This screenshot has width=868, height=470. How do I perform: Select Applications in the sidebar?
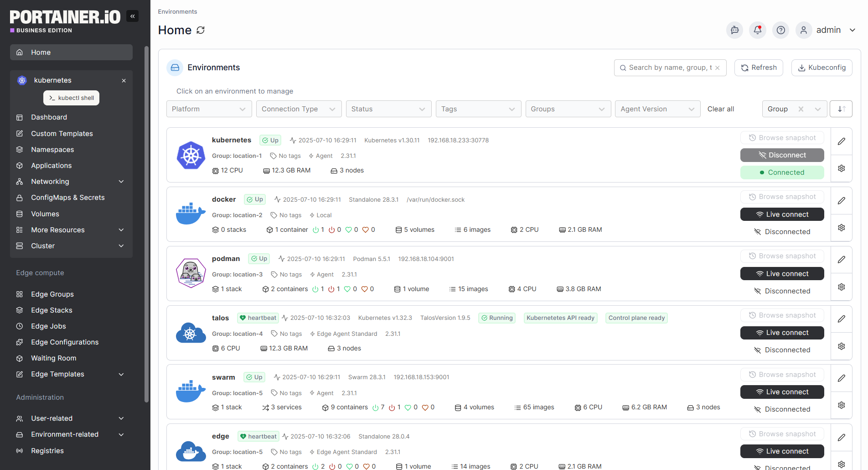(x=51, y=165)
